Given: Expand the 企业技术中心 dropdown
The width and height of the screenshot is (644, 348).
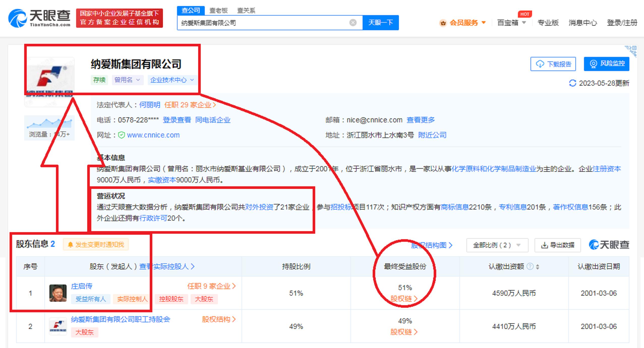Looking at the screenshot, I should (172, 80).
